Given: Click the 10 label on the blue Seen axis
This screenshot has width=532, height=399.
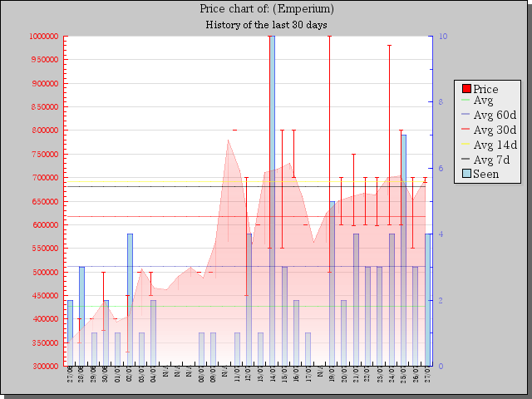Looking at the screenshot, I should (x=443, y=36).
